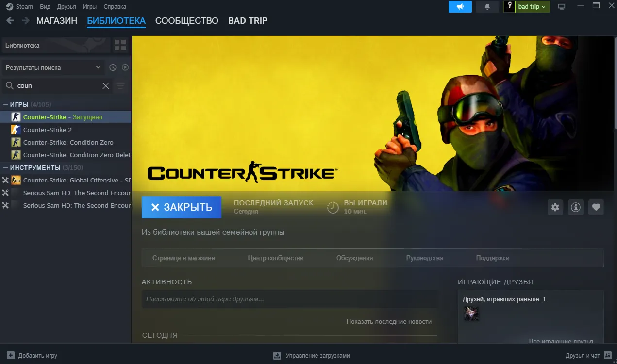Open the Игры menu
Image resolution: width=617 pixels, height=364 pixels.
pyautogui.click(x=90, y=7)
